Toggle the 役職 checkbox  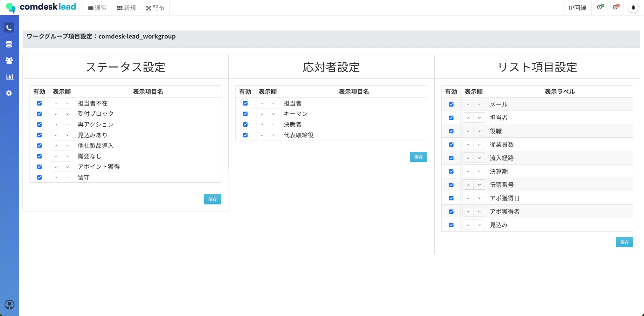tap(451, 131)
